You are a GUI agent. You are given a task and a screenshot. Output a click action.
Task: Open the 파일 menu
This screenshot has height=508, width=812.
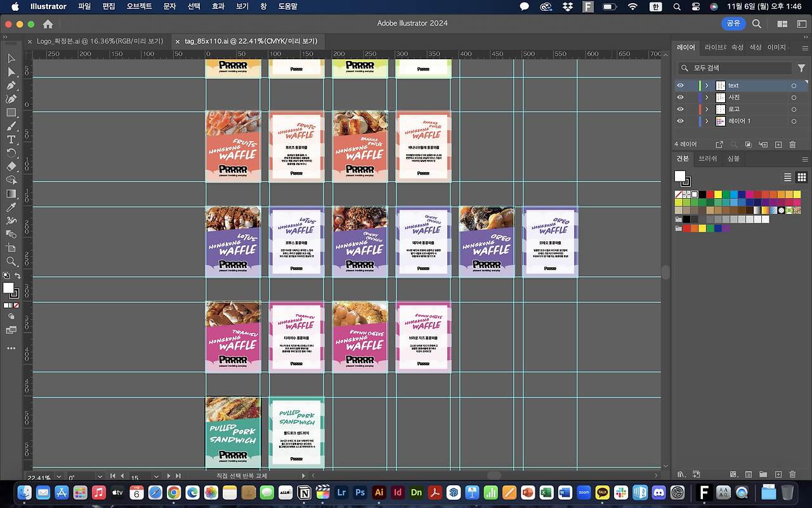tap(84, 6)
